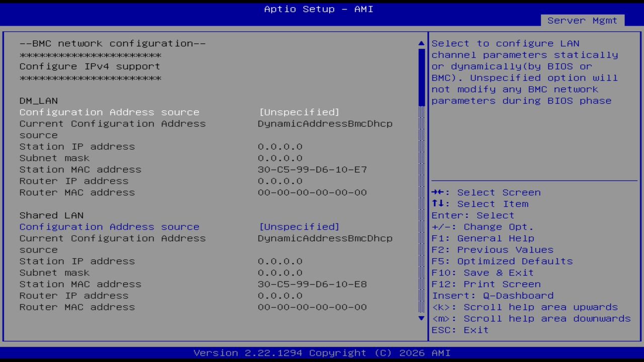
Task: Click the Station MAC address 30-C5-99-D6-10-E7 entry
Action: pos(312,169)
